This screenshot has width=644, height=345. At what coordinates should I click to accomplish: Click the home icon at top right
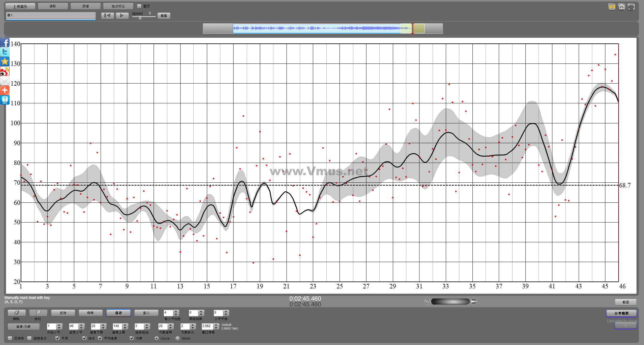(x=622, y=7)
